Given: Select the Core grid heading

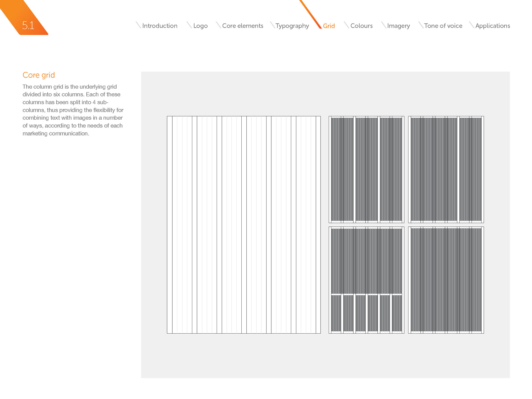Looking at the screenshot, I should pyautogui.click(x=39, y=75).
